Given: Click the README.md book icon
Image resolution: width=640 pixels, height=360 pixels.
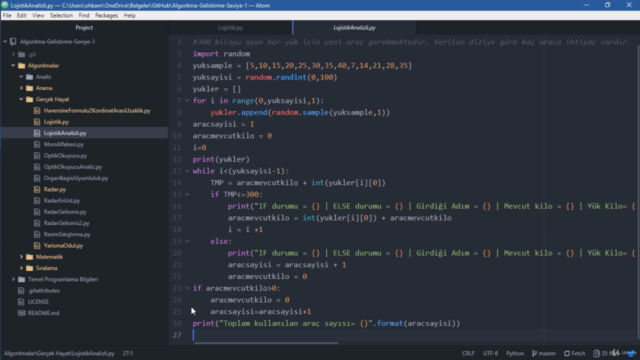Looking at the screenshot, I should [x=21, y=313].
